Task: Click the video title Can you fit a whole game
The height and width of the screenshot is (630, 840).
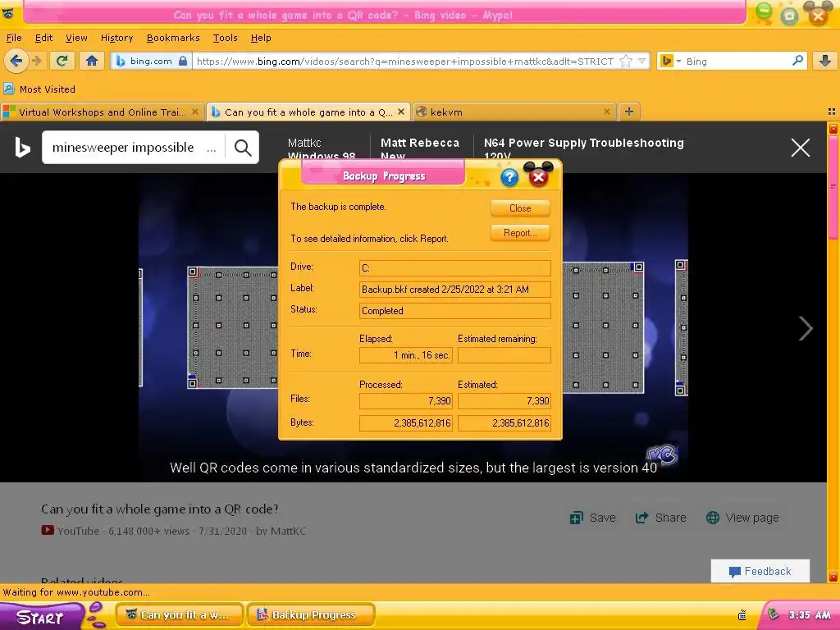Action: [160, 509]
